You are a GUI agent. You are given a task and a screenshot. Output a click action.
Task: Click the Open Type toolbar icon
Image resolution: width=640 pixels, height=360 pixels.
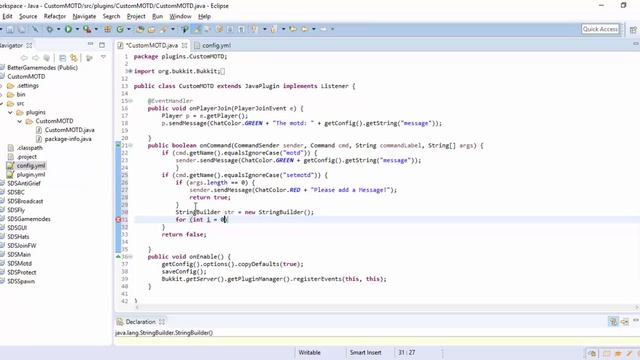[x=140, y=29]
